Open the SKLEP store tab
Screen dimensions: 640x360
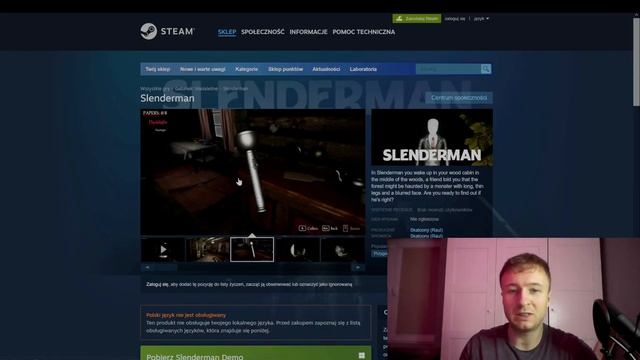[227, 32]
